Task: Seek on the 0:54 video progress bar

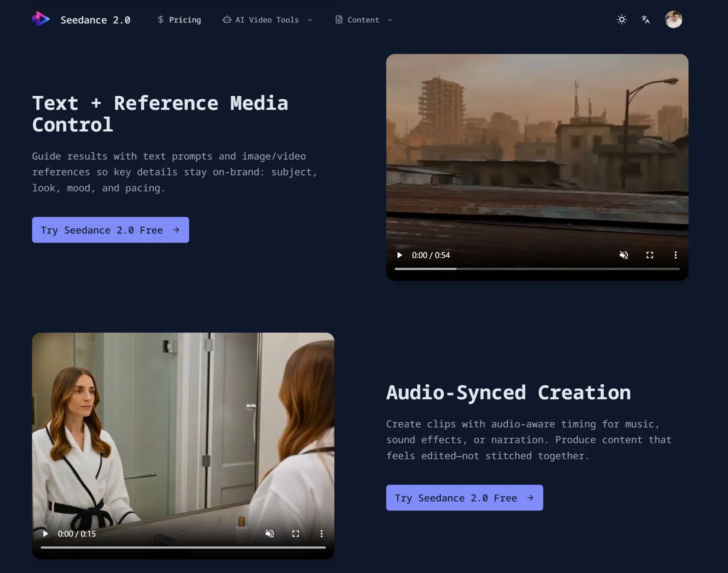Action: pyautogui.click(x=537, y=268)
